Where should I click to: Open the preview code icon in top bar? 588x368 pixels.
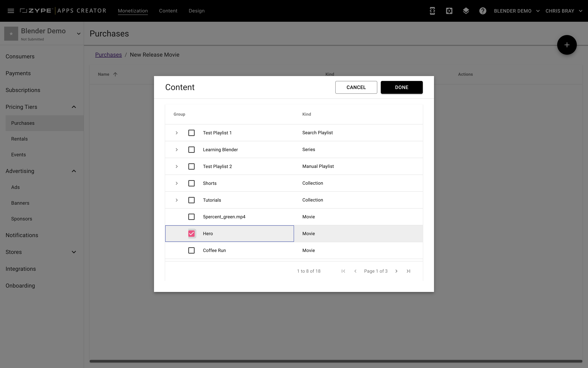[x=432, y=11]
